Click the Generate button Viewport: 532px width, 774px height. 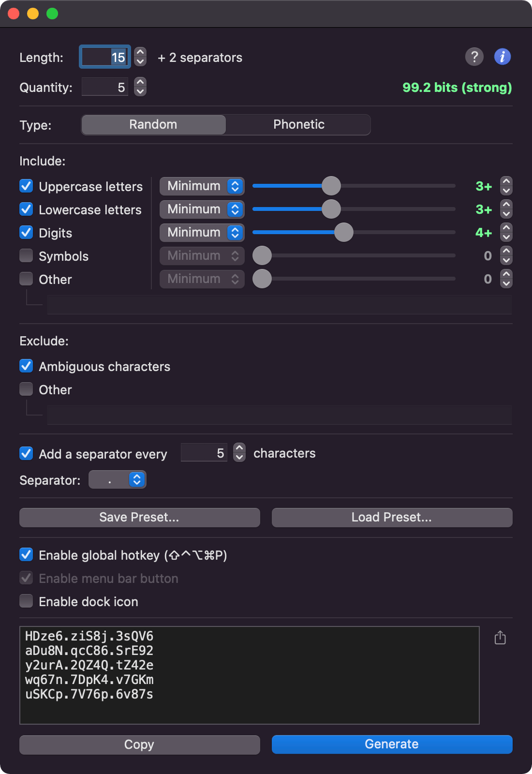pyautogui.click(x=392, y=744)
